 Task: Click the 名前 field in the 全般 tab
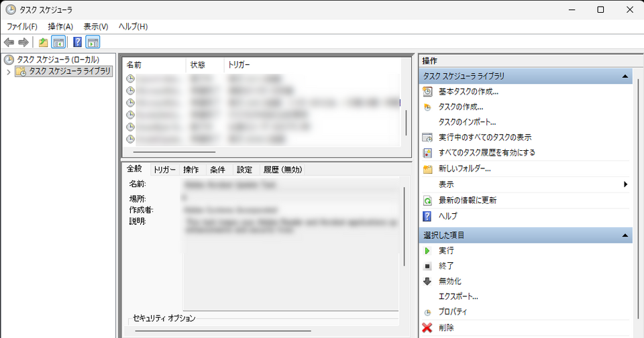pyautogui.click(x=291, y=184)
